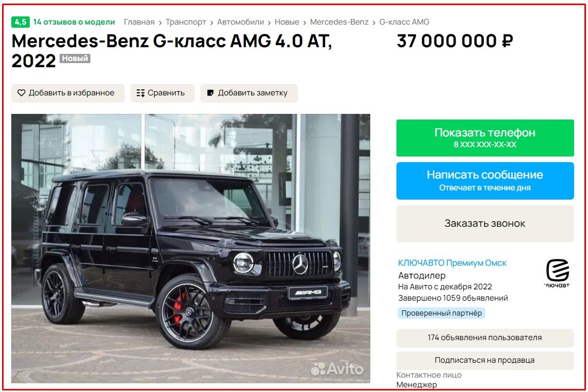
Task: Open the КЛЮЧАВТО Премиум Омск seller link
Action: pos(452,263)
